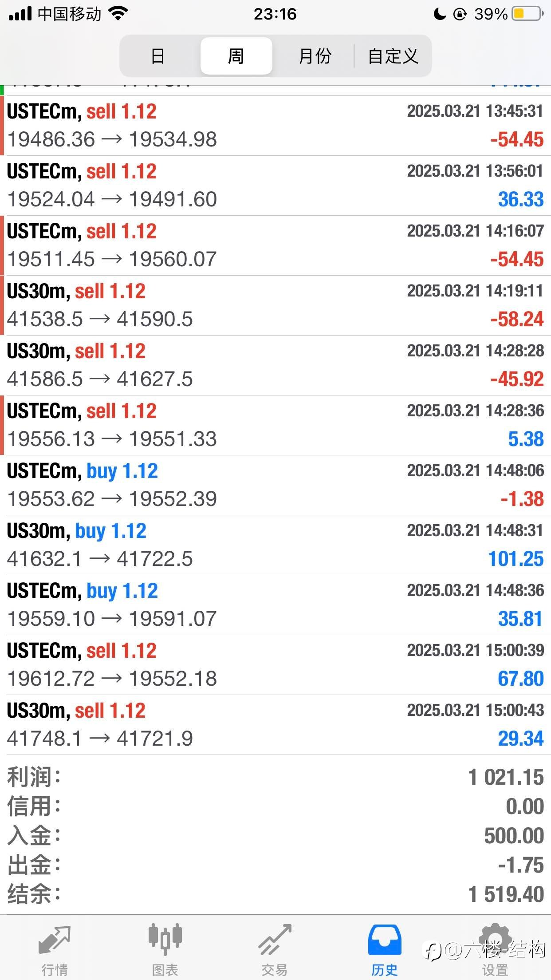Open US30m sell trade at 15:00:43
The image size is (551, 980).
pyautogui.click(x=275, y=725)
